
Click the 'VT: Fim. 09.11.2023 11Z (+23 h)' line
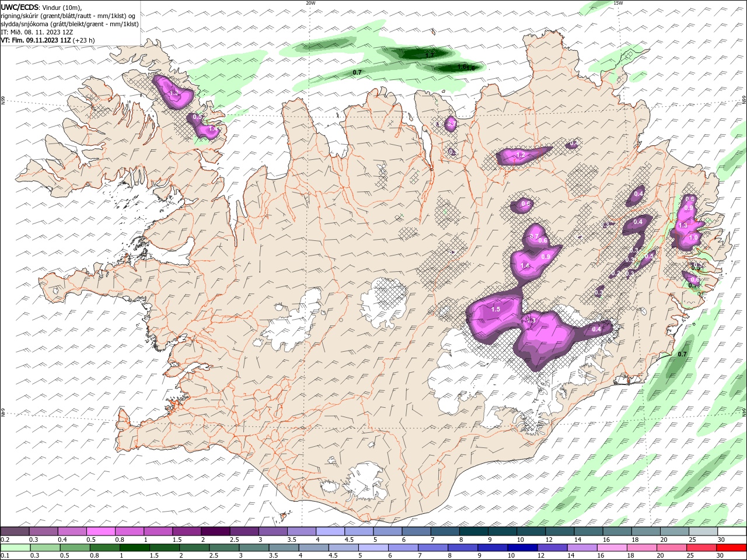pos(48,40)
